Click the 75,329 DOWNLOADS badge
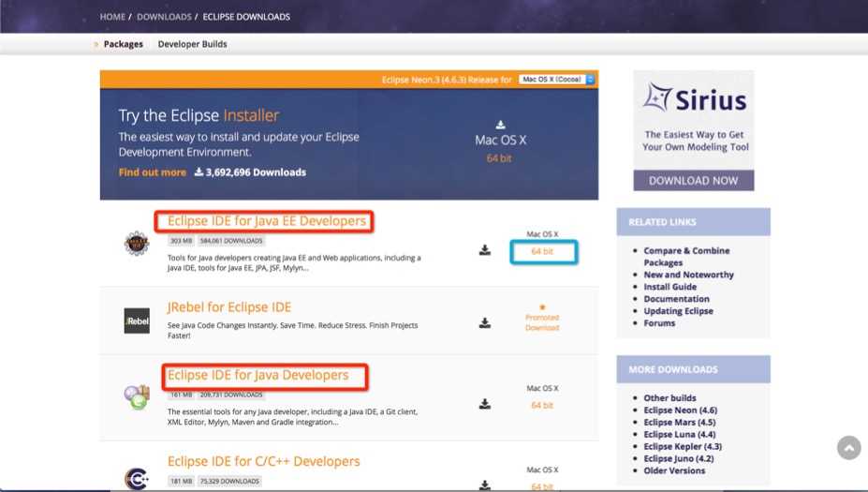 coord(229,481)
